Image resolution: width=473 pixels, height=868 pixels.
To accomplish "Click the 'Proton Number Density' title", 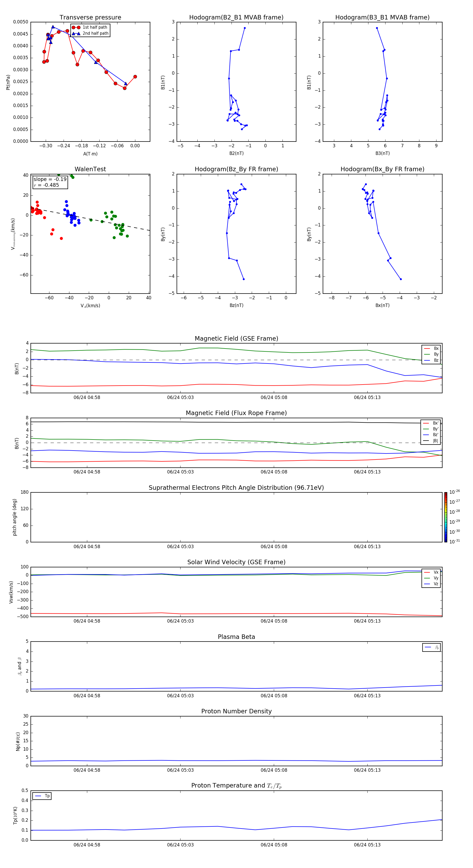I will pos(236,711).
